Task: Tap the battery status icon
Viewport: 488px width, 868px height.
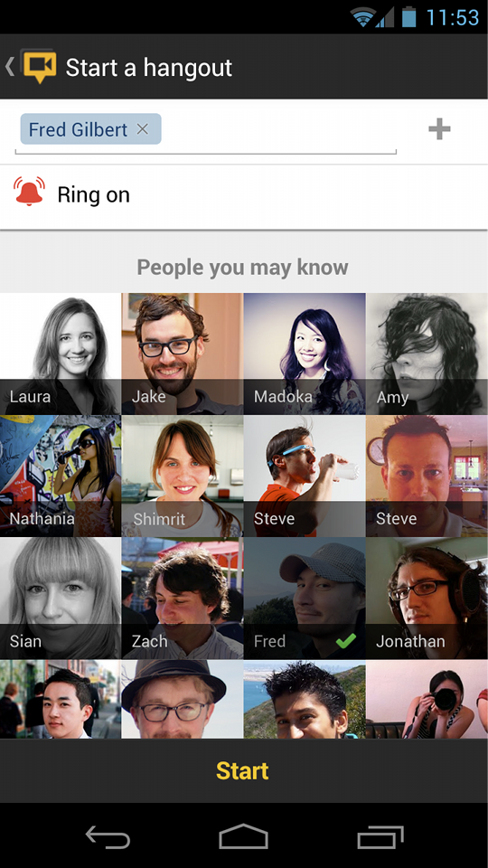Action: [x=408, y=16]
